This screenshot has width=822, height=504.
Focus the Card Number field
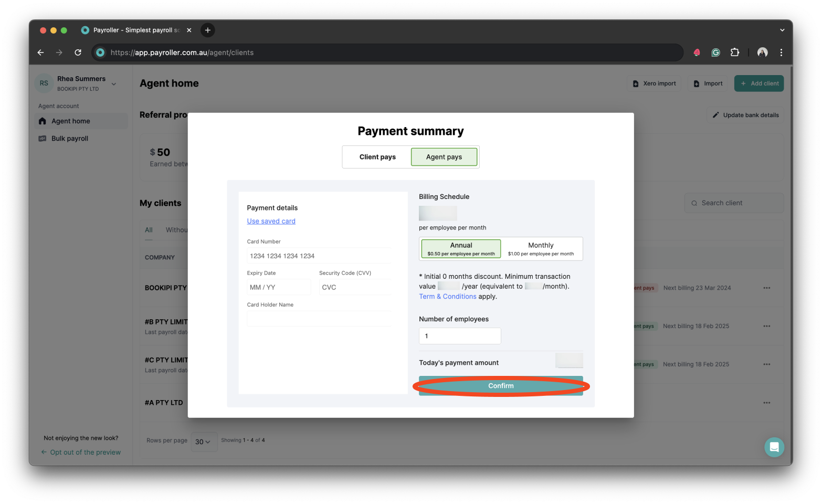click(318, 256)
